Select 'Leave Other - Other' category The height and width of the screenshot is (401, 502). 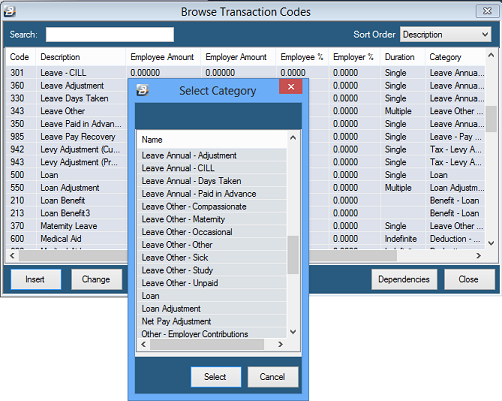(212, 245)
